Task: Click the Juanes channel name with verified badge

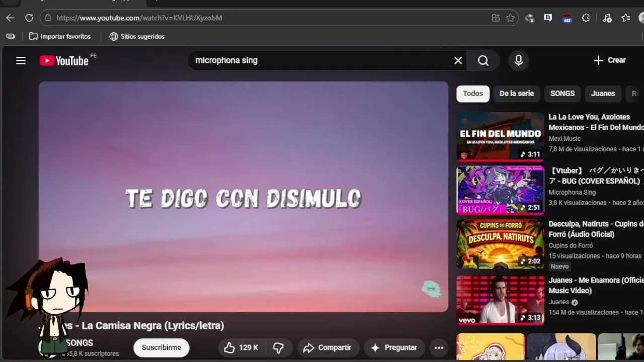Action: click(563, 302)
